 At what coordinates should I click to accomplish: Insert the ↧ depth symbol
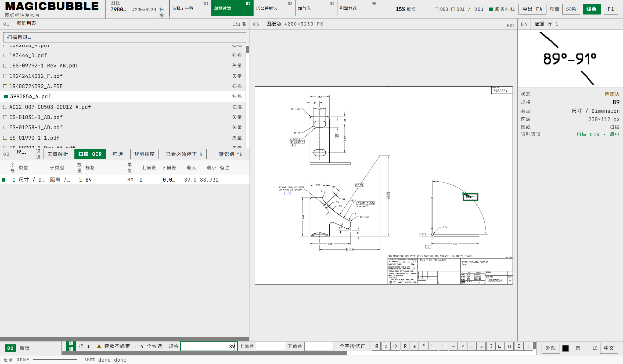click(491, 346)
